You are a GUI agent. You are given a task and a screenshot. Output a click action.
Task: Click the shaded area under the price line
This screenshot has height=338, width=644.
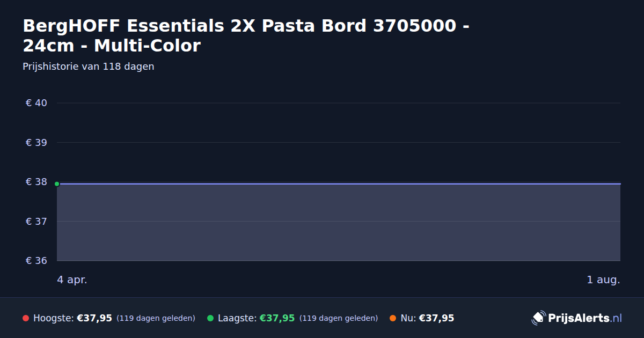coord(339,222)
